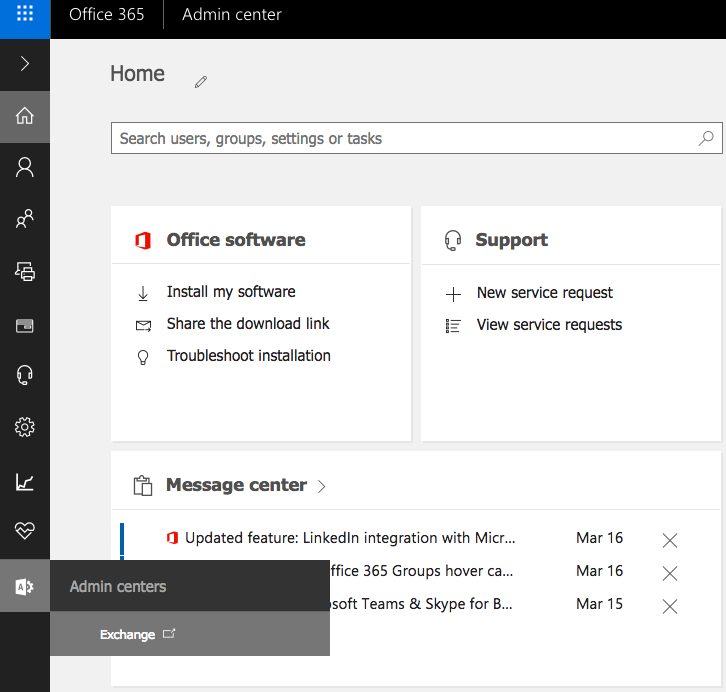This screenshot has width=726, height=692.
Task: Open Settings gear in sidebar
Action: (25, 427)
